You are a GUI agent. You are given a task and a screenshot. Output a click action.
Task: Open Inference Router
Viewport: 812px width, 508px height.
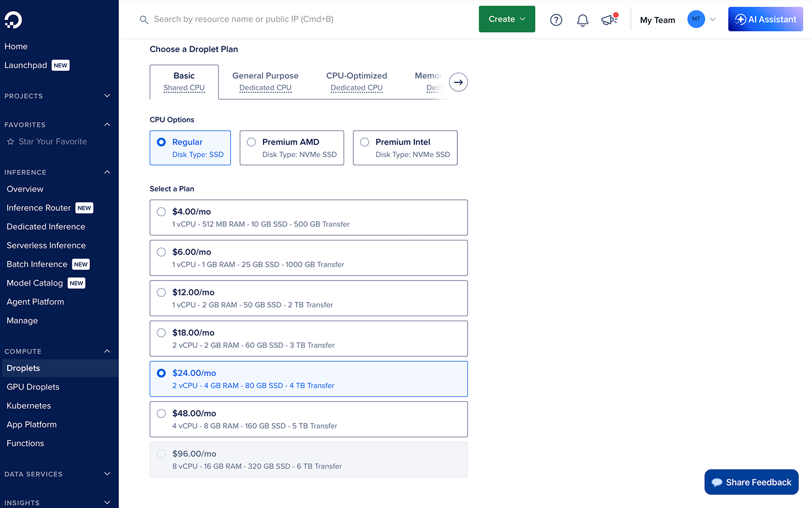click(x=39, y=208)
